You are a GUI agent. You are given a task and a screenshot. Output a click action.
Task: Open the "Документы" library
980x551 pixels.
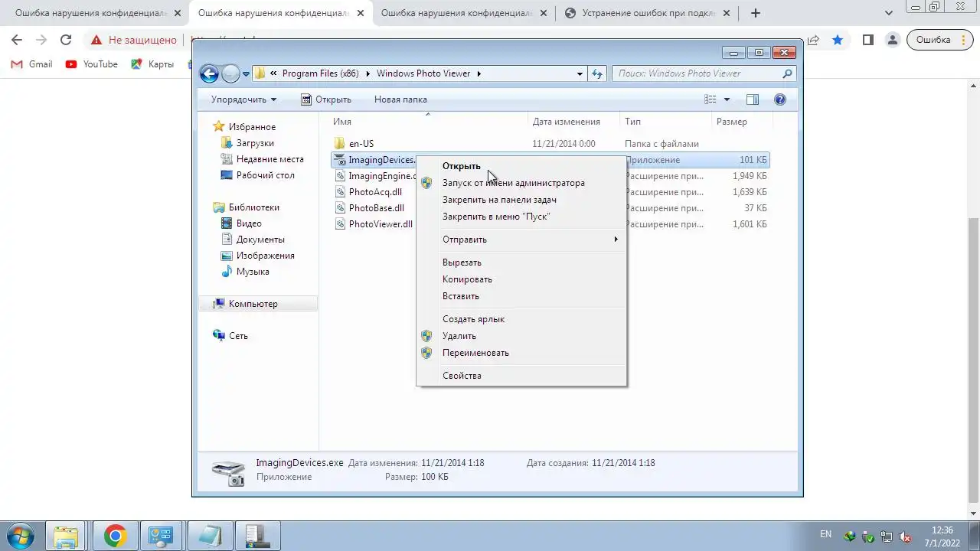click(260, 240)
